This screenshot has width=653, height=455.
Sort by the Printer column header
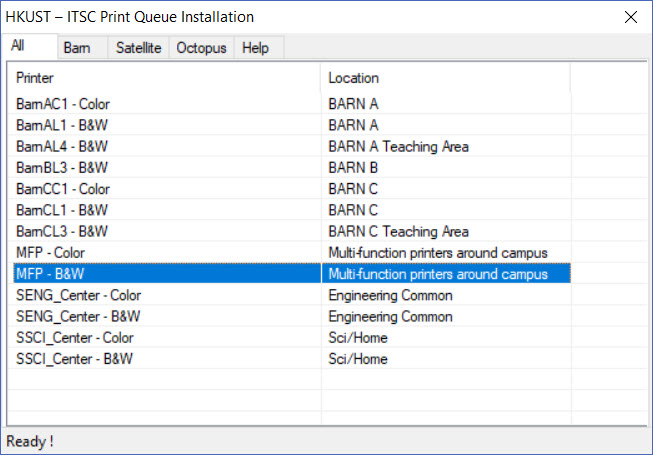click(x=166, y=78)
